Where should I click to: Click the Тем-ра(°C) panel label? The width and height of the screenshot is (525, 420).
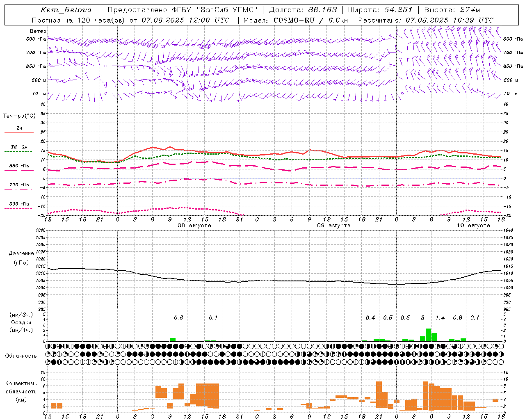tap(19, 116)
